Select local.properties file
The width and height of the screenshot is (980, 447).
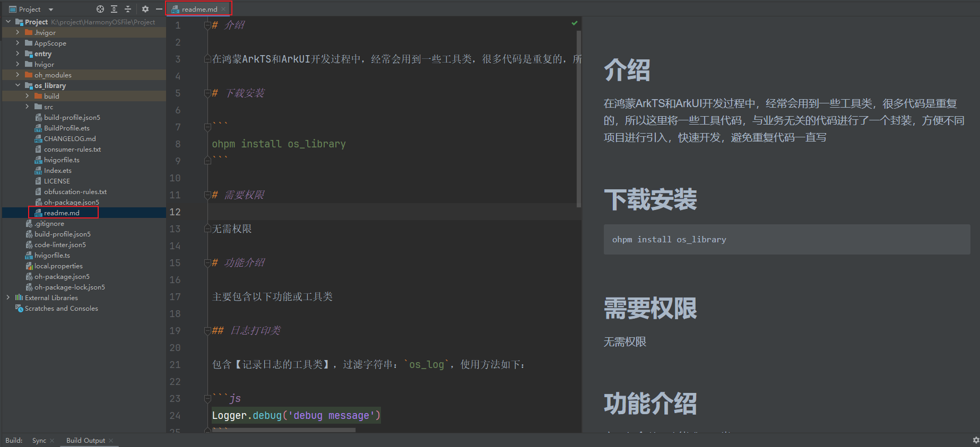coord(58,266)
